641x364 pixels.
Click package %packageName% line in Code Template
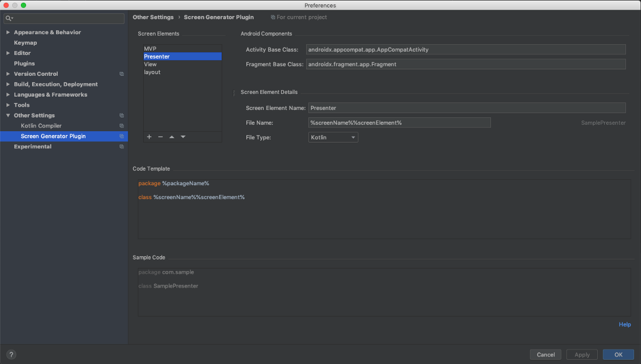[174, 184]
